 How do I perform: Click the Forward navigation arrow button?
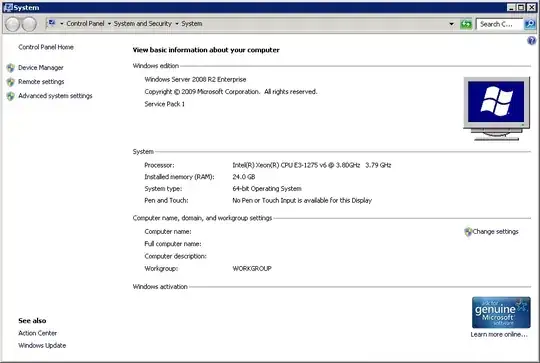30,24
